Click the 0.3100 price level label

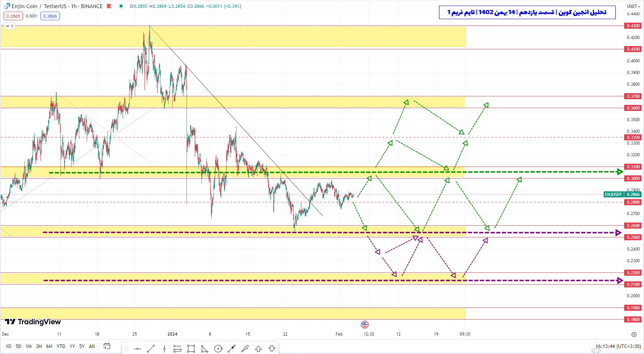tap(633, 167)
